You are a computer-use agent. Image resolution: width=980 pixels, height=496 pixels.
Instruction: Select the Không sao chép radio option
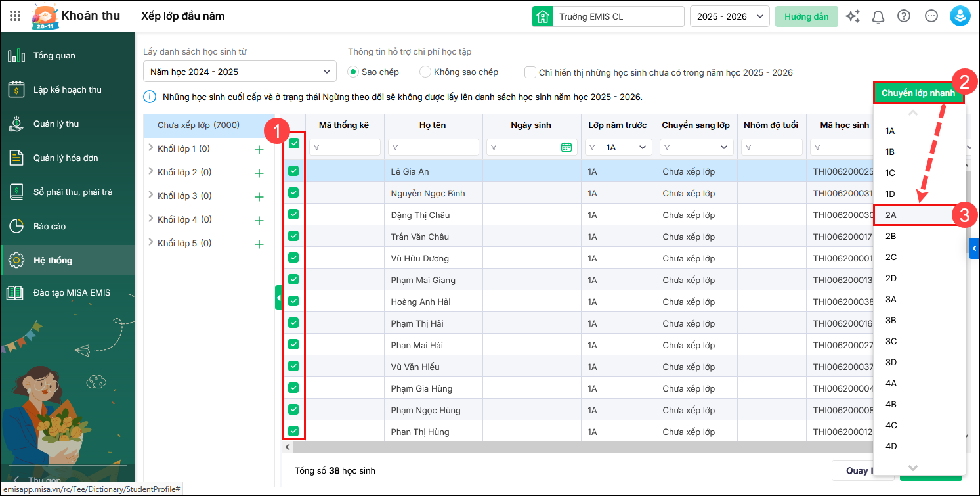point(425,72)
